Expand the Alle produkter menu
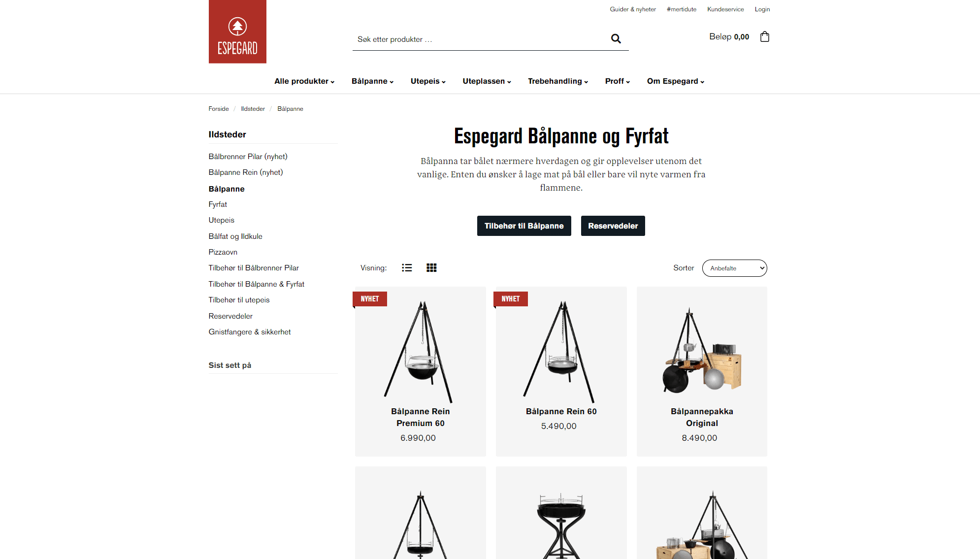Viewport: 980px width, 559px height. [304, 81]
